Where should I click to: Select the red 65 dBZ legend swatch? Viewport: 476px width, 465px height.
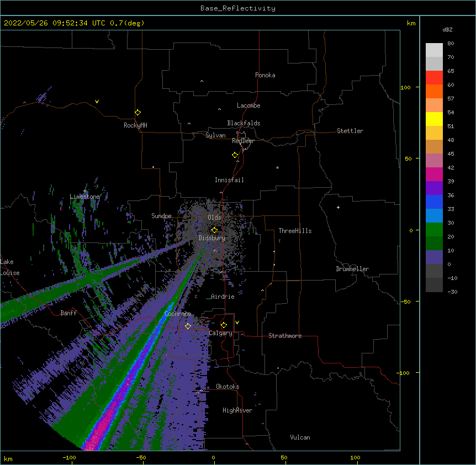click(434, 77)
